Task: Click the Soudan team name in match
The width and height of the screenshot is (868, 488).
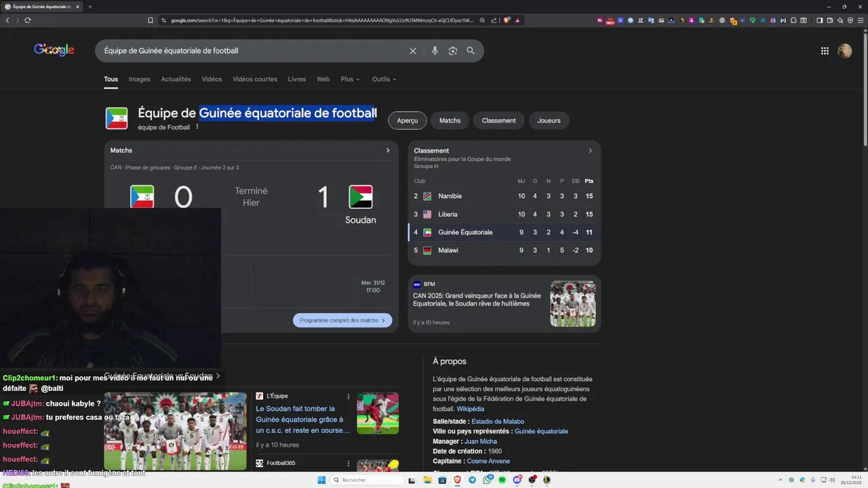Action: (360, 220)
